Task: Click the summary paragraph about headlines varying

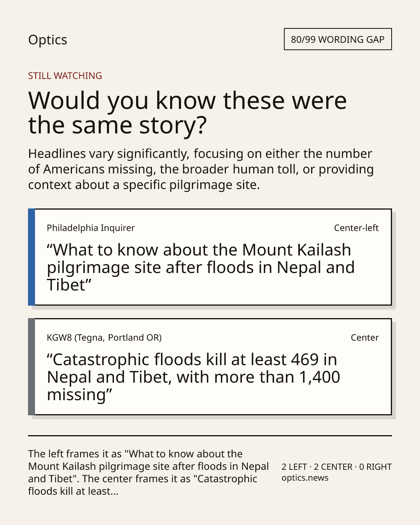Action: click(x=201, y=169)
